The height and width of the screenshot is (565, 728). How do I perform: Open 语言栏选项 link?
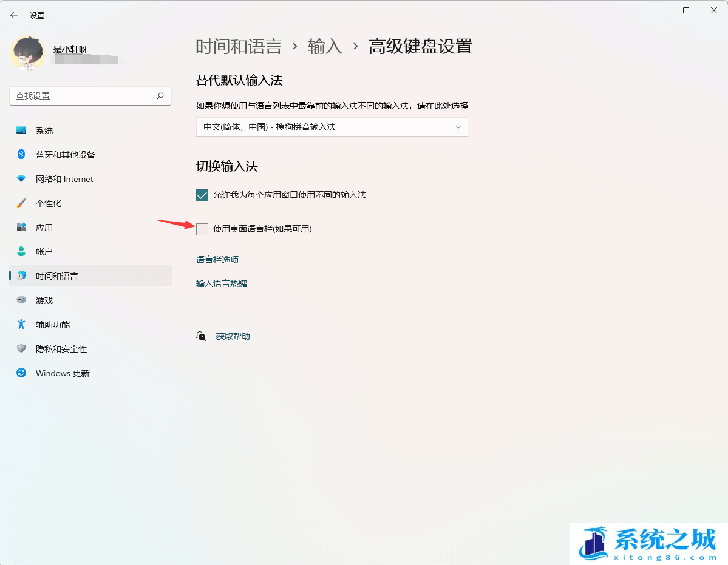pos(217,259)
